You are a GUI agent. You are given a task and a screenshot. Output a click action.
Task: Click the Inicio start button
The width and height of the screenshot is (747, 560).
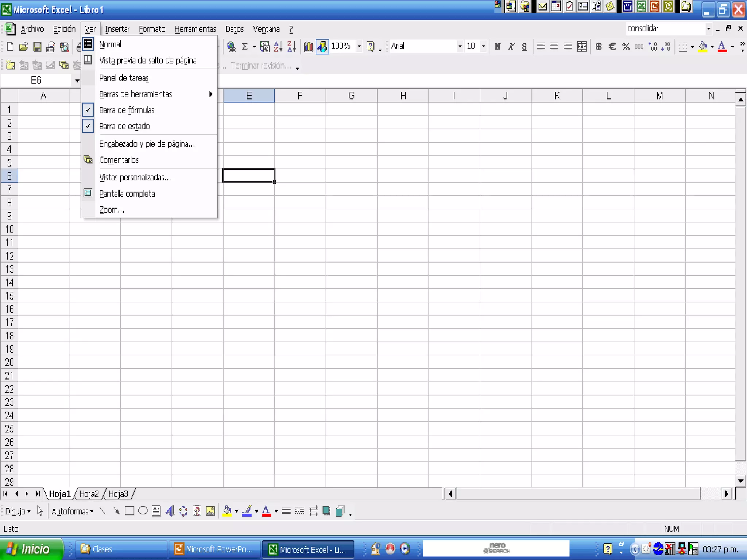30,549
